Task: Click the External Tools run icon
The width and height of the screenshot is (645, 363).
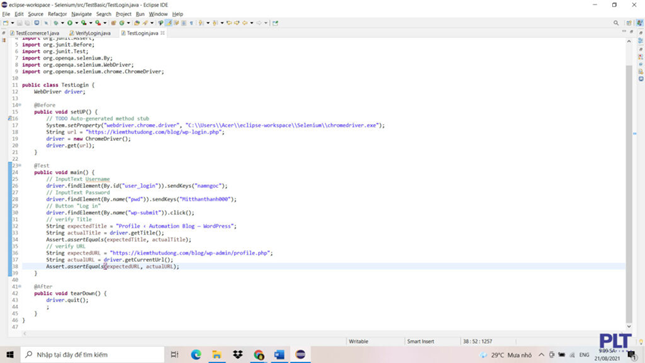Action: (x=98, y=23)
